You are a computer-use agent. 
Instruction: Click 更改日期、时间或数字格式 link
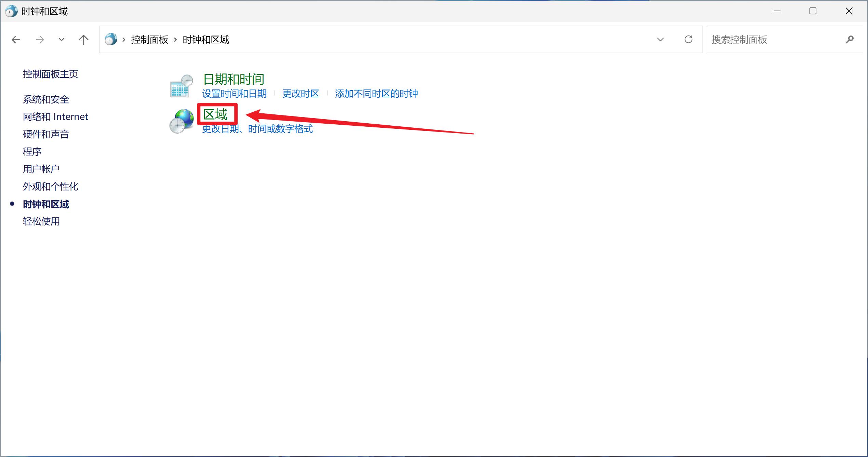coord(257,129)
